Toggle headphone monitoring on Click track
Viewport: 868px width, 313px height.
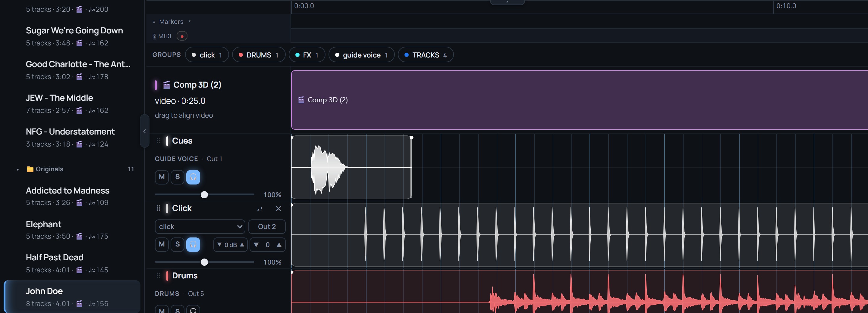coord(193,244)
